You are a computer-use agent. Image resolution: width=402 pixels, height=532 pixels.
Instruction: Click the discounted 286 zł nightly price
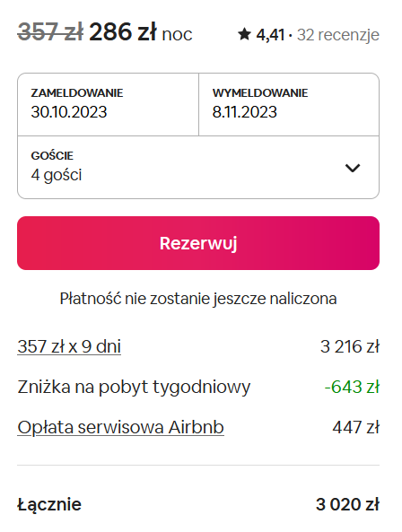[x=123, y=32]
